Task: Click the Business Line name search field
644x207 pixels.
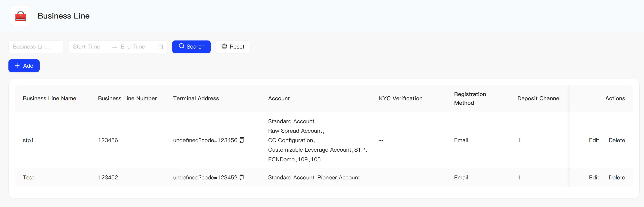Action: (x=36, y=47)
